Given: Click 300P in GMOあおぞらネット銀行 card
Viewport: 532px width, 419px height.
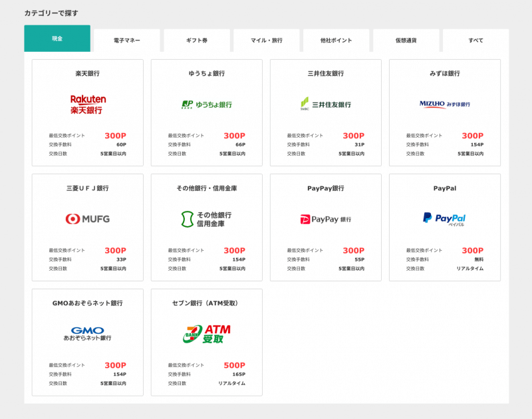Looking at the screenshot, I should [115, 365].
